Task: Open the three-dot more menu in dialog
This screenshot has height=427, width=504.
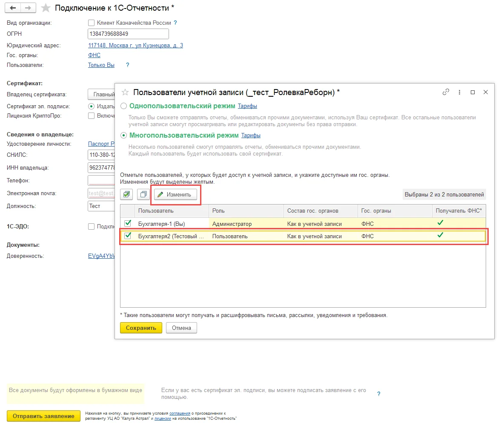Action: click(459, 92)
